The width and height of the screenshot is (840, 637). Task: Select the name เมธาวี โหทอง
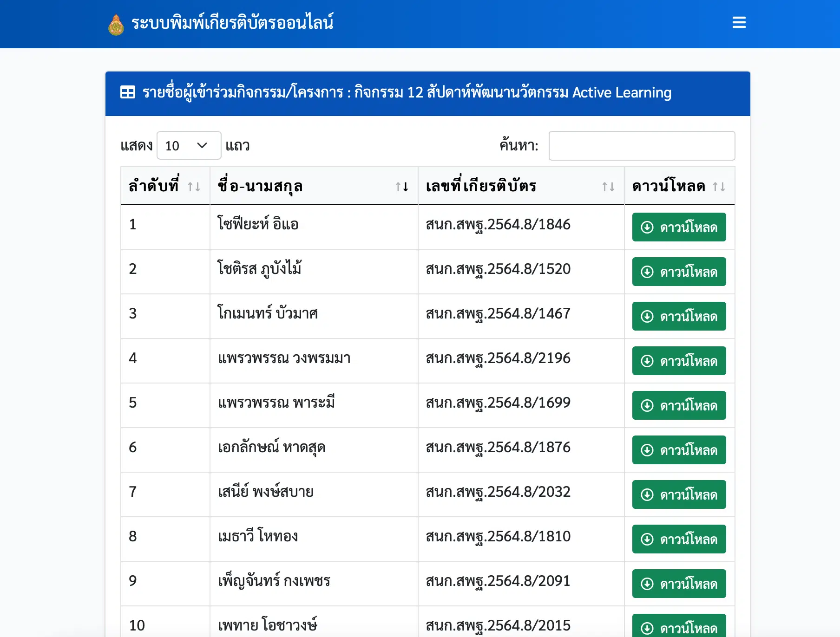[x=258, y=536]
